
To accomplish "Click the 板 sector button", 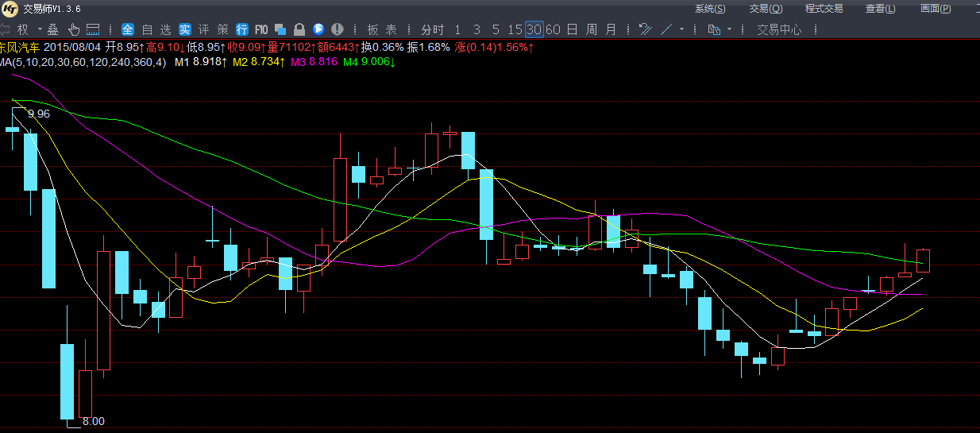I will click(x=372, y=29).
